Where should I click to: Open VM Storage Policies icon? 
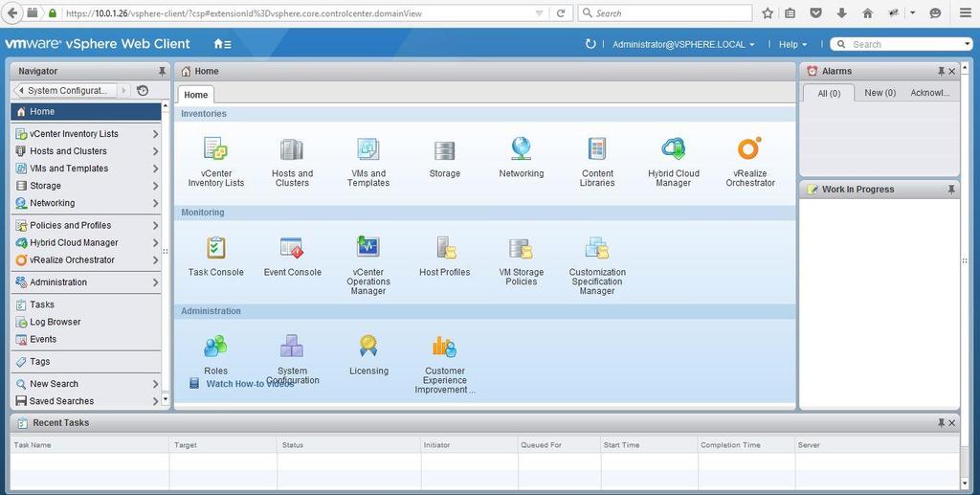click(521, 248)
